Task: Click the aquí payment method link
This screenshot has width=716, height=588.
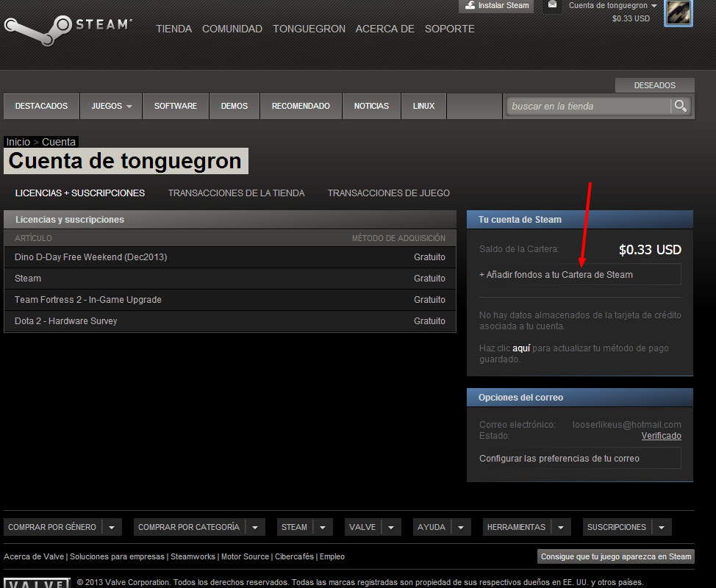Action: coord(521,348)
